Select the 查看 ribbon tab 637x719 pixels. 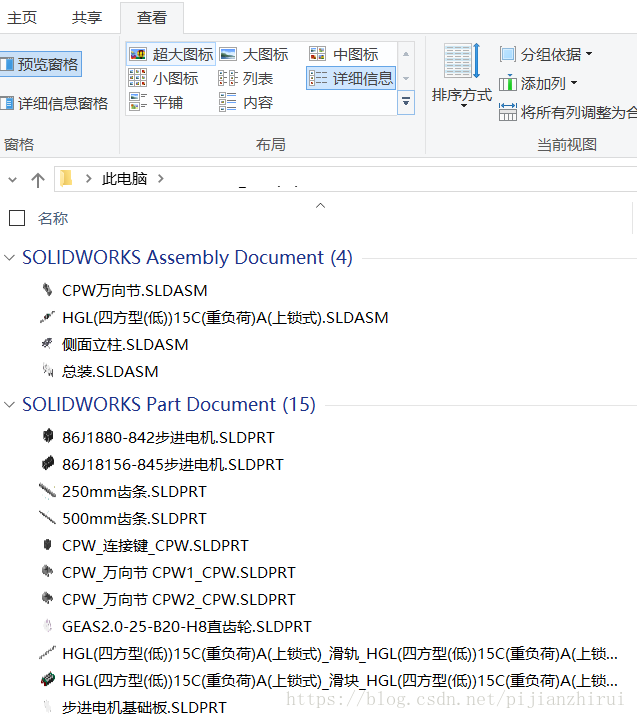[x=152, y=18]
